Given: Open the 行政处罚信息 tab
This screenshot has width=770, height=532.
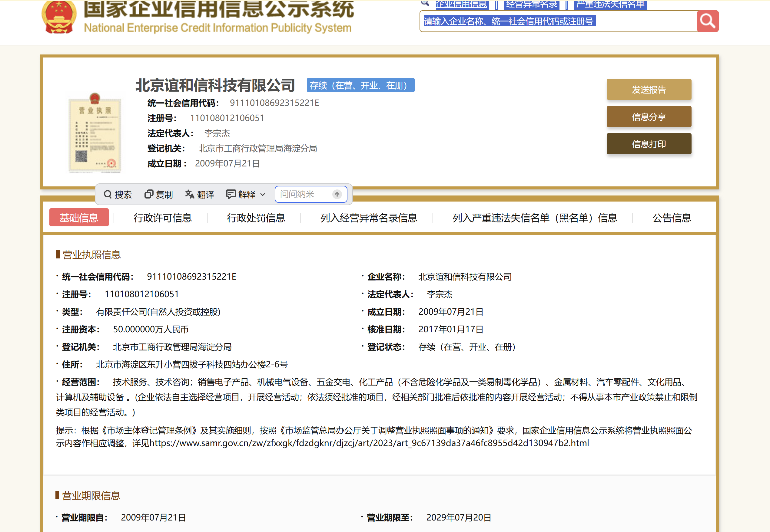Looking at the screenshot, I should pos(256,218).
